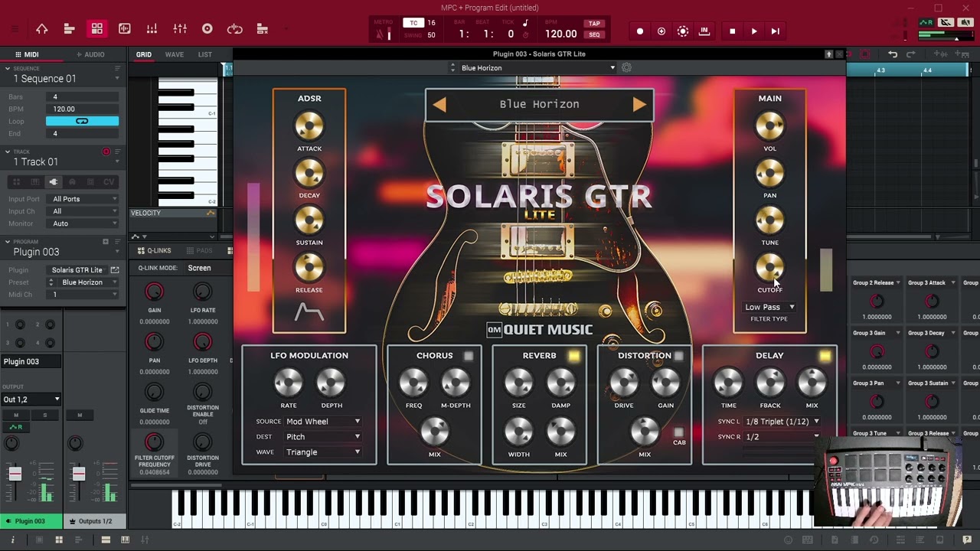Open the Midi Ch dropdown
The width and height of the screenshot is (980, 551).
tap(82, 295)
